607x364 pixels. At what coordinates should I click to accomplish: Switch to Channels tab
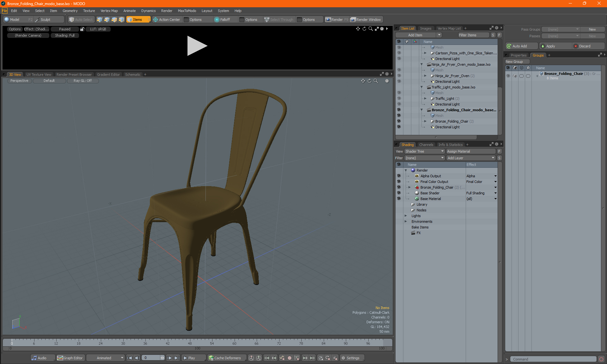click(426, 145)
